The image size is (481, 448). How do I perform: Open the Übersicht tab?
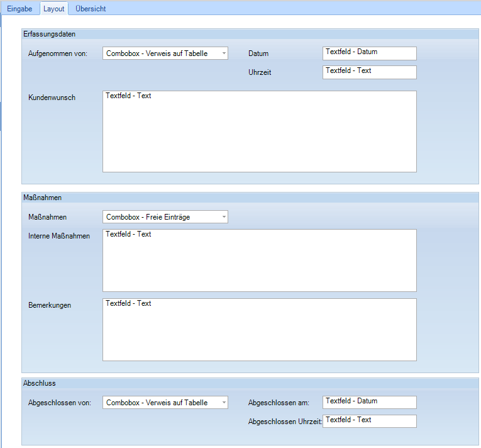click(91, 9)
